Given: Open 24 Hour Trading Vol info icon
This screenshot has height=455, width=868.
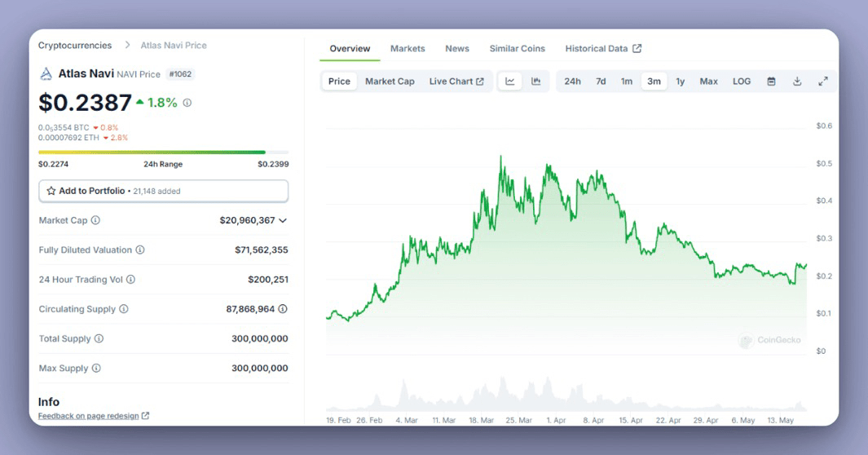Looking at the screenshot, I should coord(130,280).
